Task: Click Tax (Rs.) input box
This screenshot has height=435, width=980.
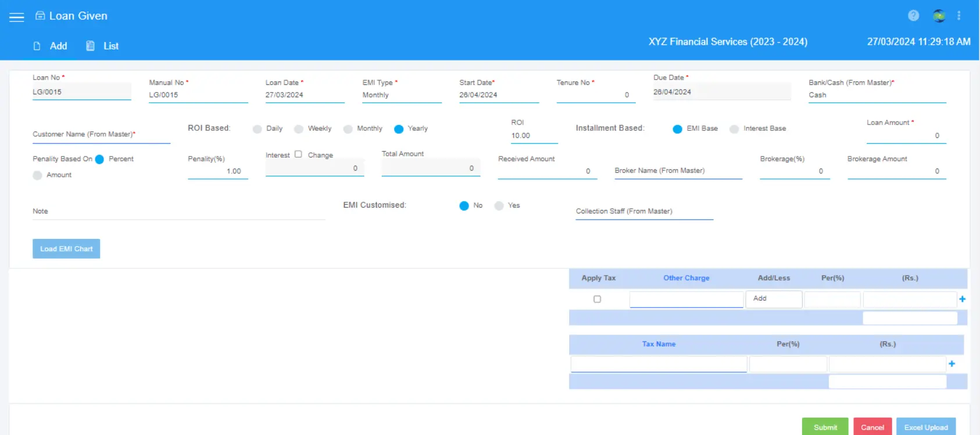Action: pos(888,365)
